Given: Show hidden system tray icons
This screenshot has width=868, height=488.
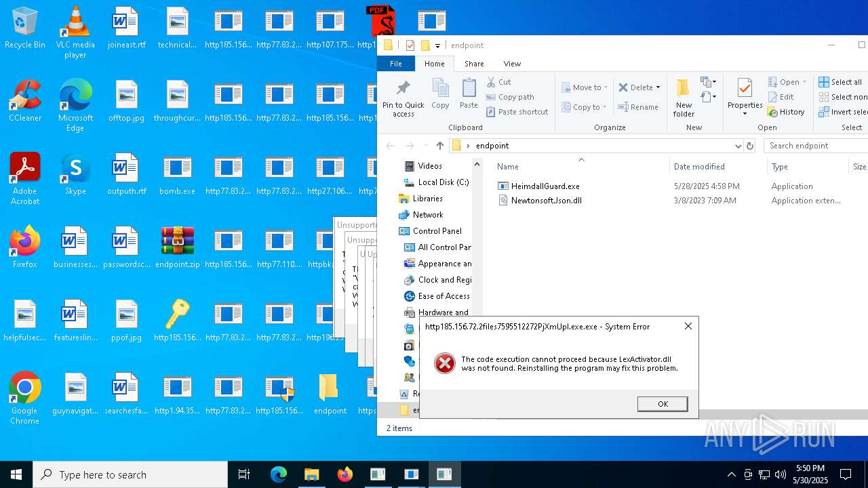Looking at the screenshot, I should click(731, 474).
